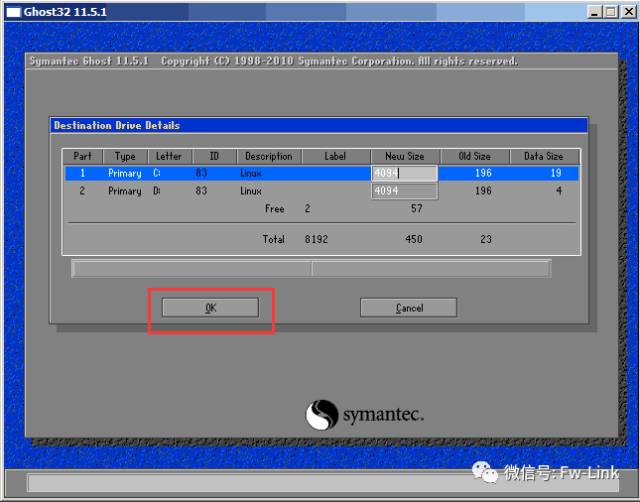The image size is (640, 502).
Task: Click the Description column header
Action: tap(269, 156)
